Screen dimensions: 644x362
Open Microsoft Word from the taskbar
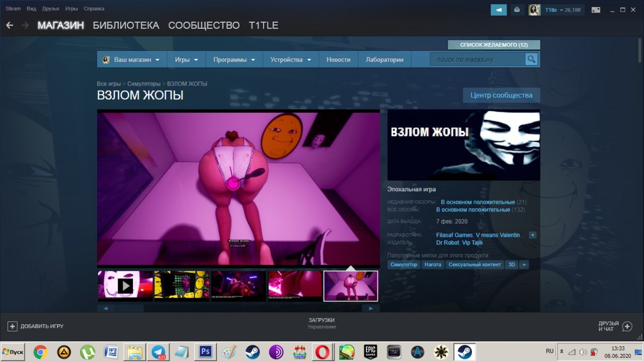coord(111,351)
